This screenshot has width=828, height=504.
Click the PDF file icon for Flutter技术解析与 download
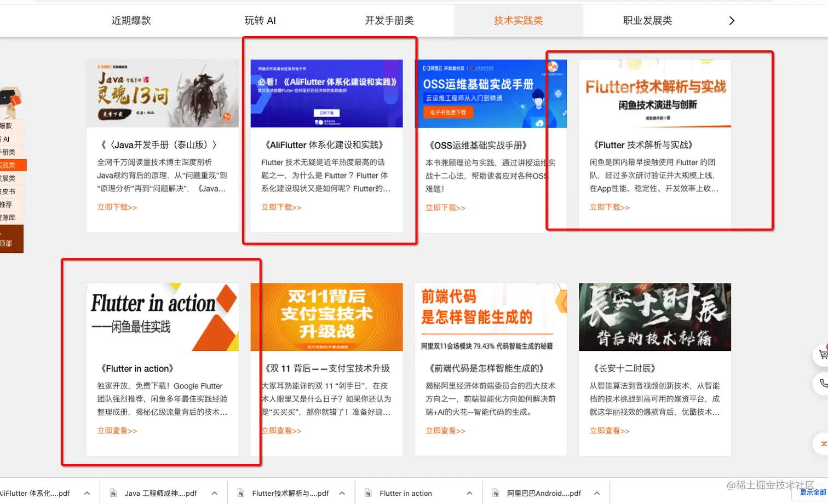(x=241, y=493)
